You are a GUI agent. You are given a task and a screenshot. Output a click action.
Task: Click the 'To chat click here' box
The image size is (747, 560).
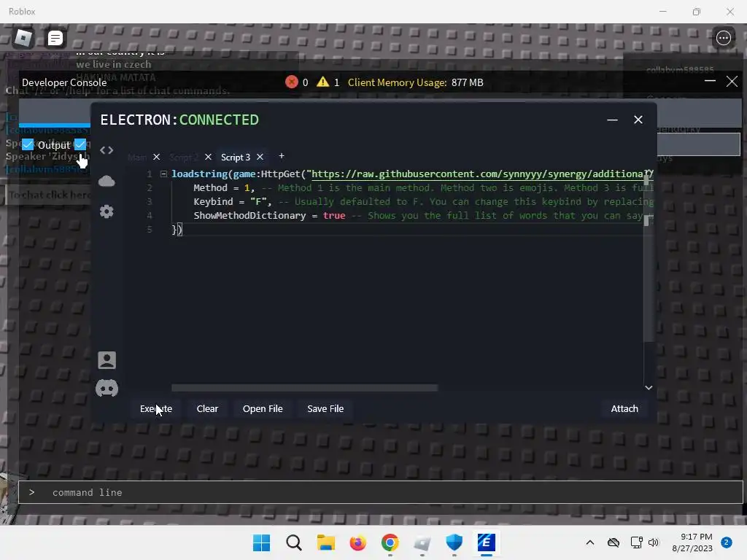pos(48,195)
